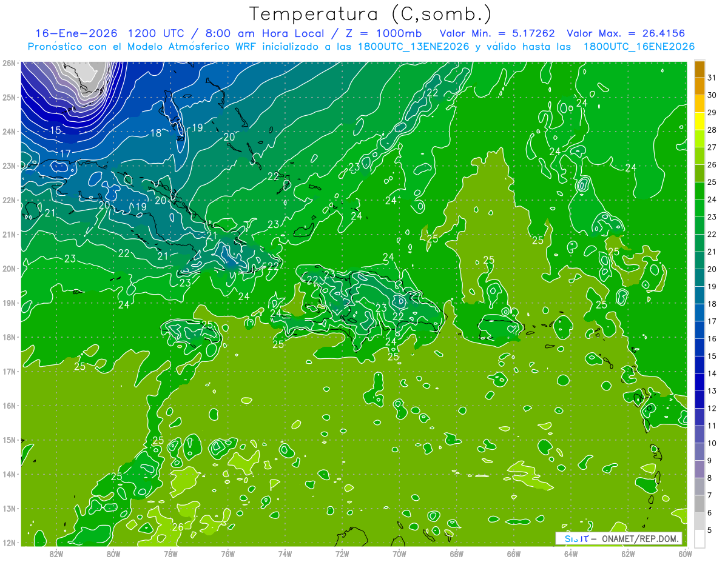Image resolution: width=728 pixels, height=562 pixels.
Task: Click the "ONAMET/REP.DOM." credit label
Action: click(x=640, y=538)
